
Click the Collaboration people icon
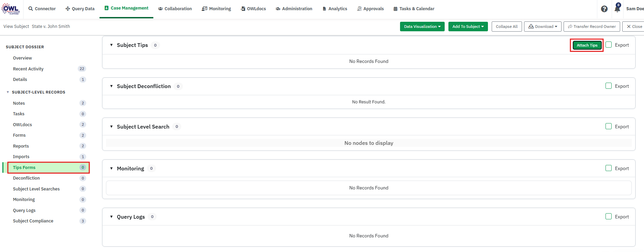160,9
